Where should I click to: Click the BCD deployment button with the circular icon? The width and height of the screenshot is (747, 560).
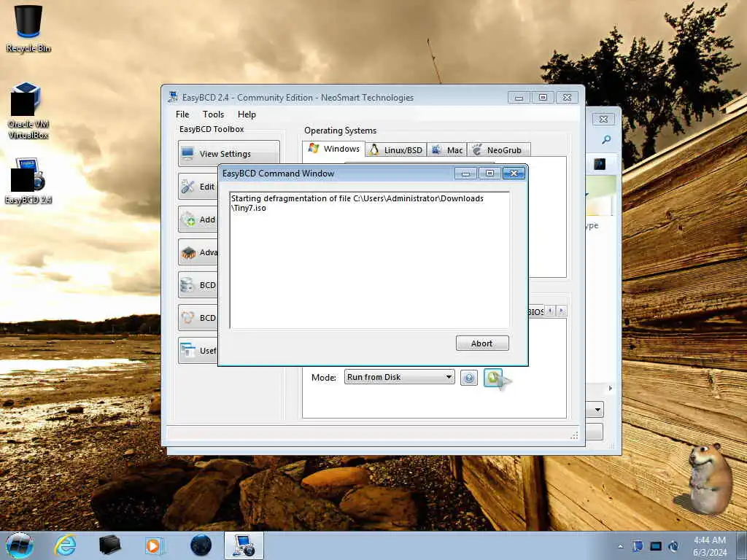pyautogui.click(x=198, y=318)
